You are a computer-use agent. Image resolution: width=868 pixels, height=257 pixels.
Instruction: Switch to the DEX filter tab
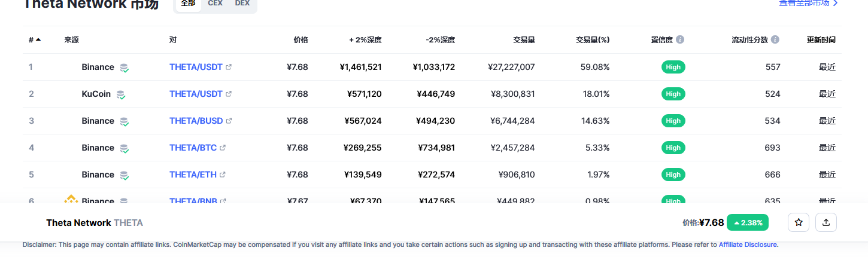242,3
